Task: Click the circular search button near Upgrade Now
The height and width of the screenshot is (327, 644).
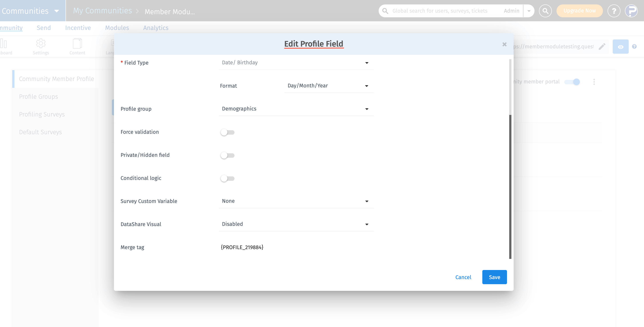Action: [x=545, y=11]
